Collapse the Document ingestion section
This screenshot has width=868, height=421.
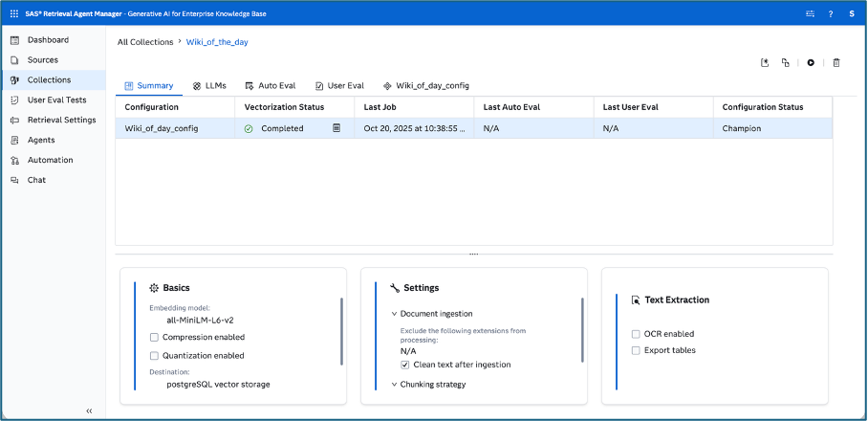click(394, 314)
